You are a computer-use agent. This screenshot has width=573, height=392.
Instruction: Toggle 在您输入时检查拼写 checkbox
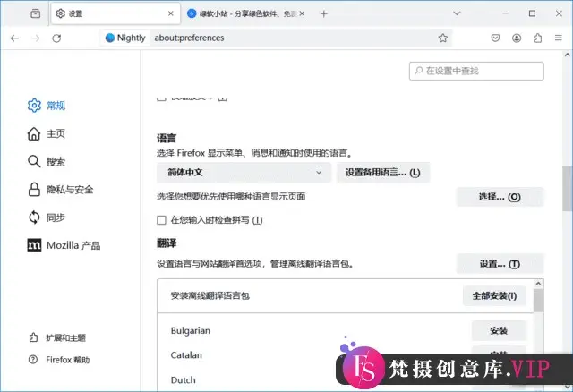point(161,220)
